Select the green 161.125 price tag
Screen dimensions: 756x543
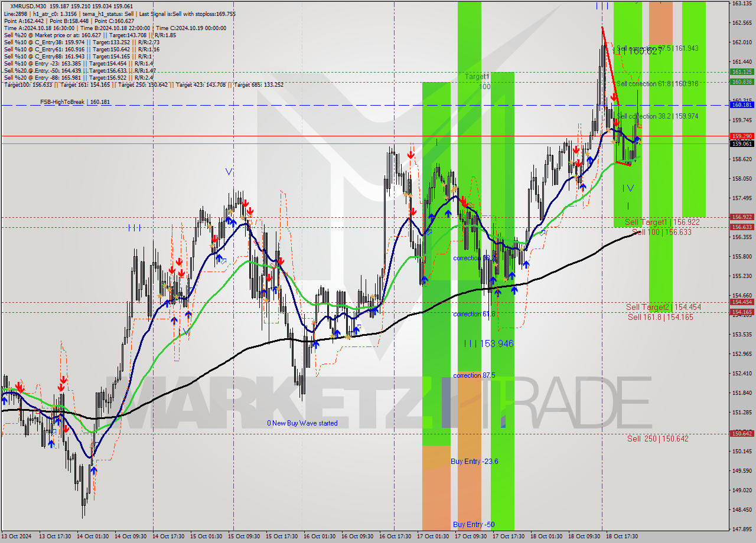742,71
